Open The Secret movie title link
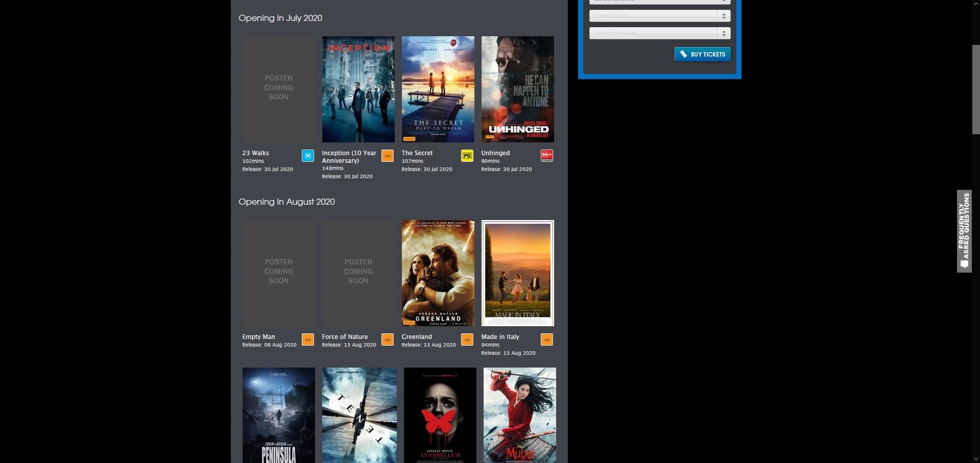 tap(417, 153)
